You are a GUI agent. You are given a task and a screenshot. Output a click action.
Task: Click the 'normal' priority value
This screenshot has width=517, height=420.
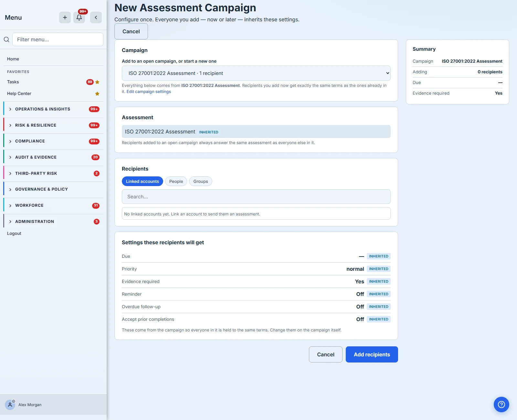(x=355, y=269)
